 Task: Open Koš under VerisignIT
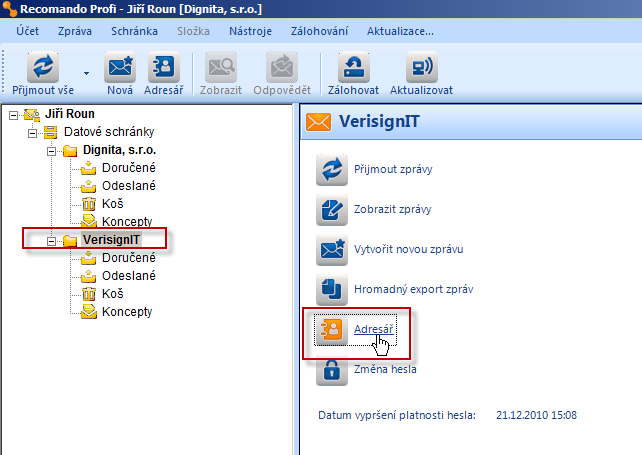point(113,294)
